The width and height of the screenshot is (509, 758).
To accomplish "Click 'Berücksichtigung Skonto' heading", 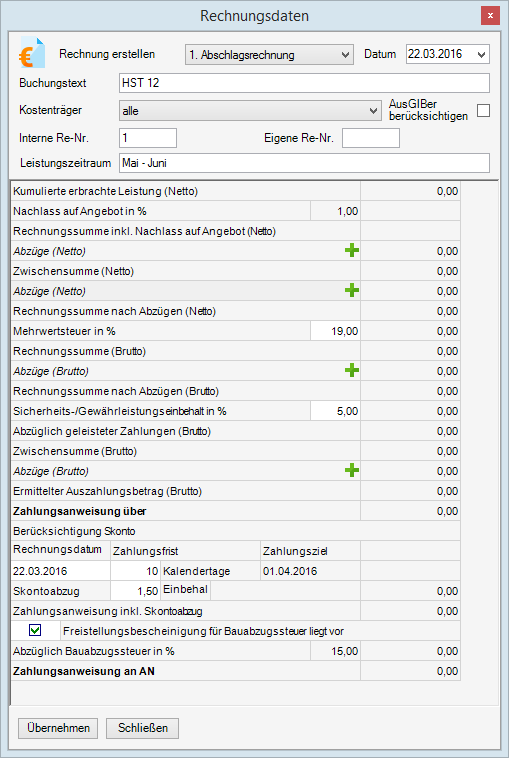I will pos(74,531).
